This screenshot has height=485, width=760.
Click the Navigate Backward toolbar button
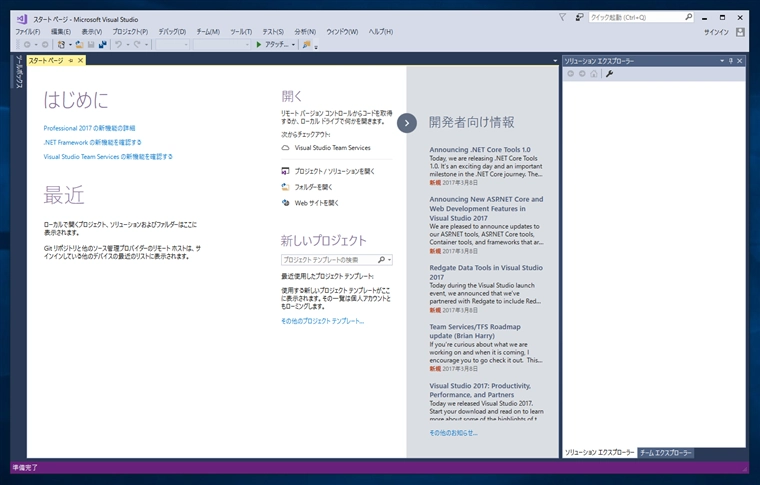(27, 45)
